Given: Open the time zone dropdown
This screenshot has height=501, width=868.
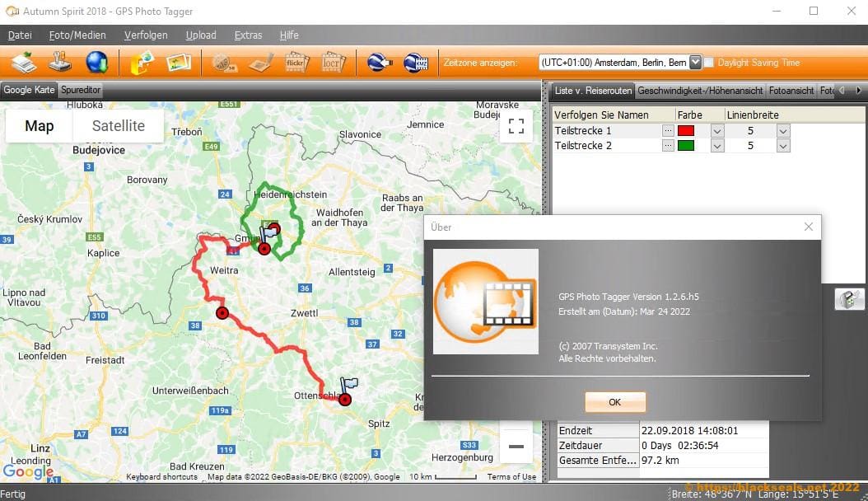Looking at the screenshot, I should (x=695, y=63).
